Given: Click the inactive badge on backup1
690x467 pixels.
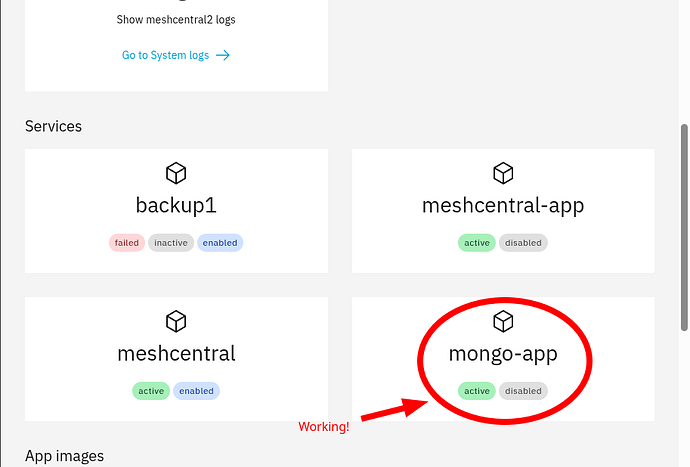Looking at the screenshot, I should 171,243.
